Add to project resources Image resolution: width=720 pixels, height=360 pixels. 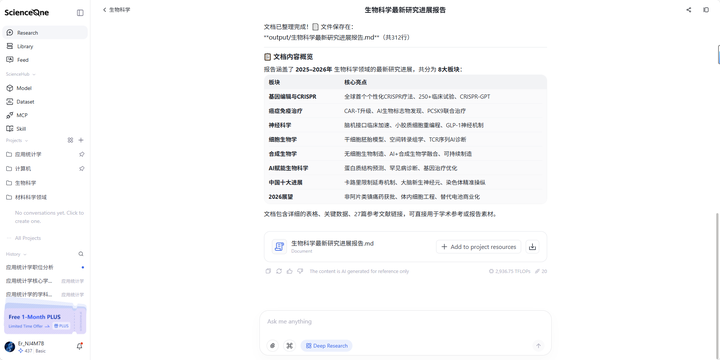478,247
